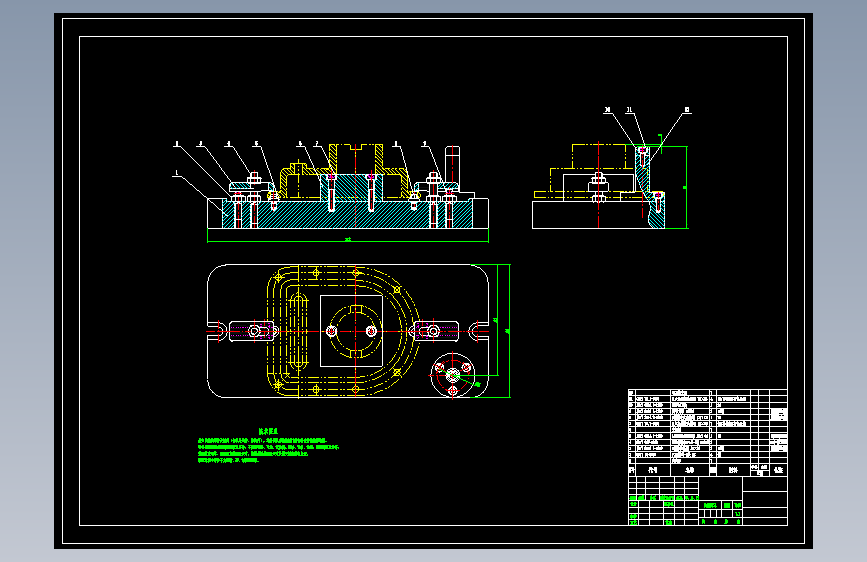
Task: Select the left slotted clamp plate in plan view
Action: [x=252, y=331]
